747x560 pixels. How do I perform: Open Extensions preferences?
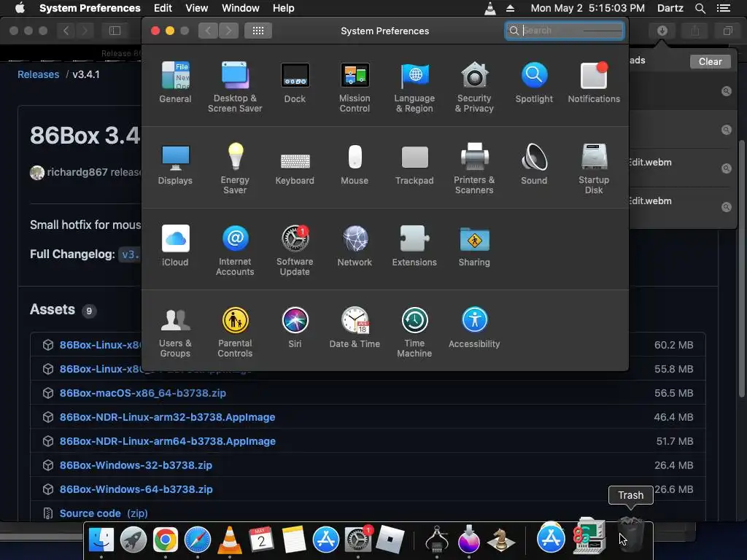click(414, 246)
